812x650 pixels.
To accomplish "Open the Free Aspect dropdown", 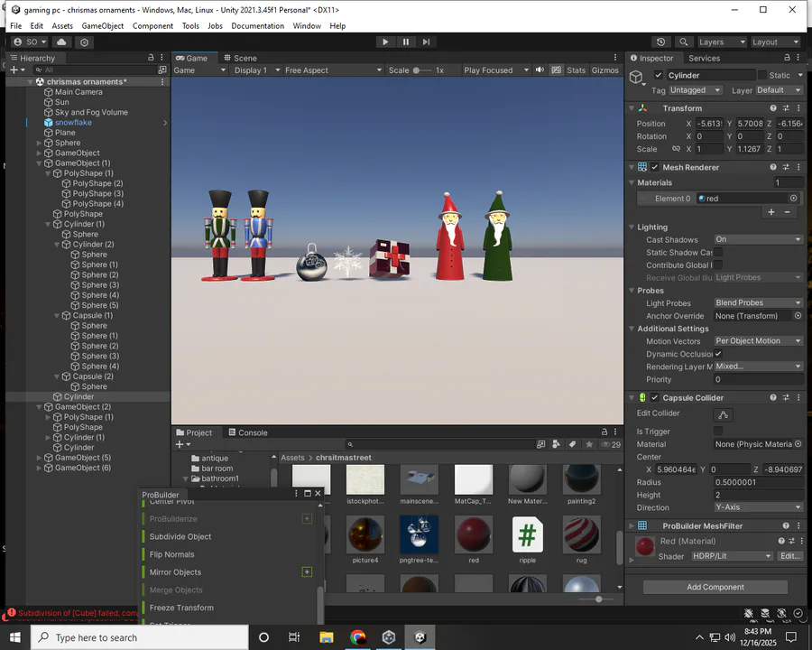I will tap(334, 70).
